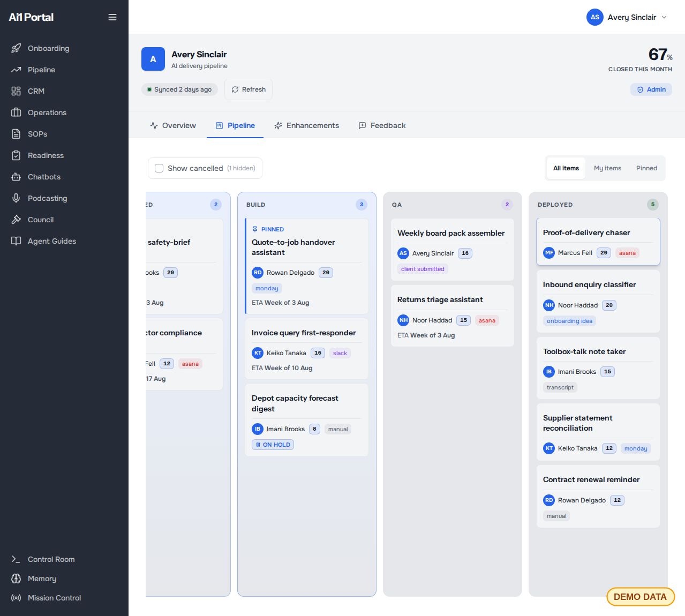Switch to the Enhancements tab

(x=307, y=125)
